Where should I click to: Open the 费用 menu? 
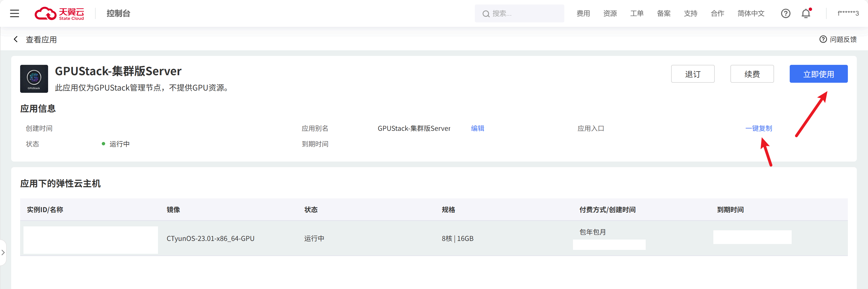[x=583, y=13]
